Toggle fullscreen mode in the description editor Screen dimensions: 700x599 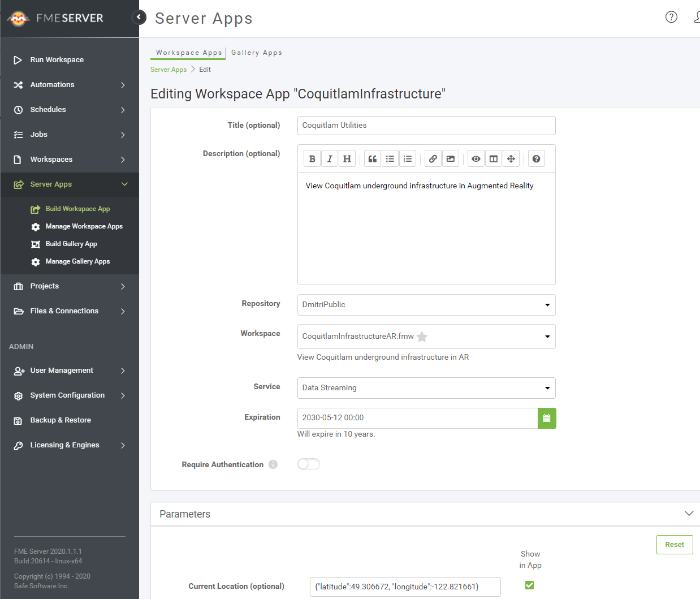pyautogui.click(x=511, y=159)
